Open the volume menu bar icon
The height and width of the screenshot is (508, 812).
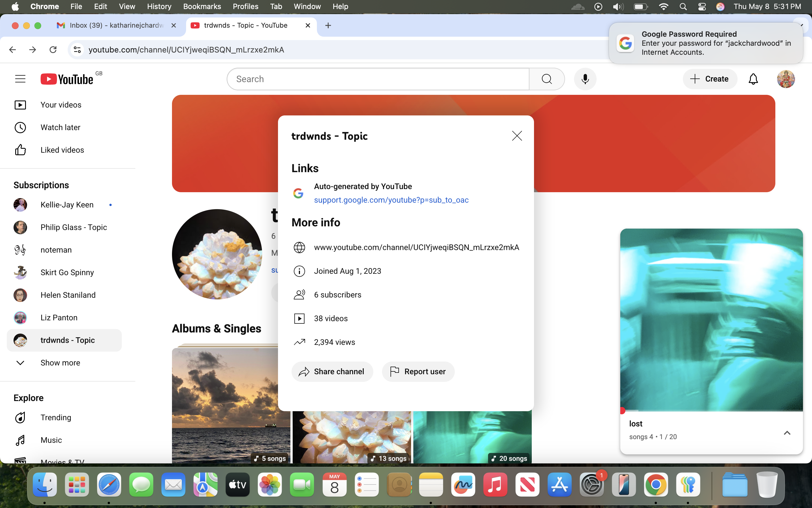click(618, 6)
